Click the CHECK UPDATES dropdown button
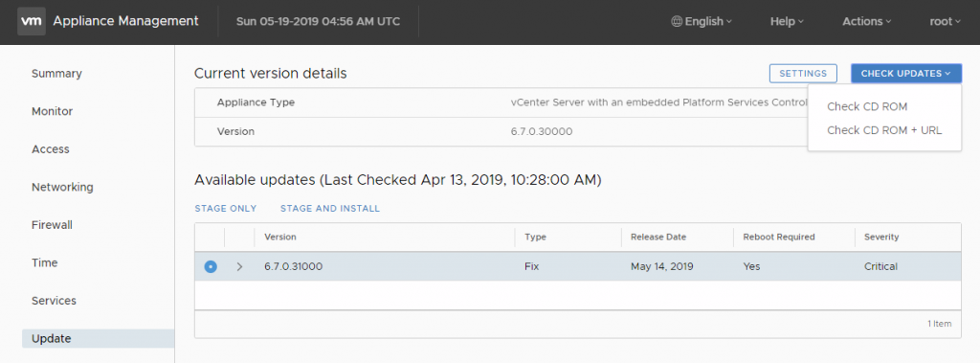 906,73
